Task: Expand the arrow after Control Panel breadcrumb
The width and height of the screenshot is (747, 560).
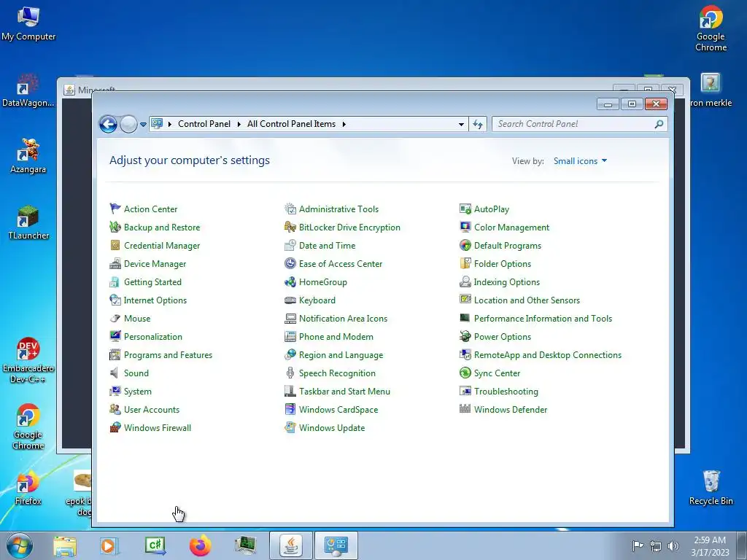Action: pos(239,124)
